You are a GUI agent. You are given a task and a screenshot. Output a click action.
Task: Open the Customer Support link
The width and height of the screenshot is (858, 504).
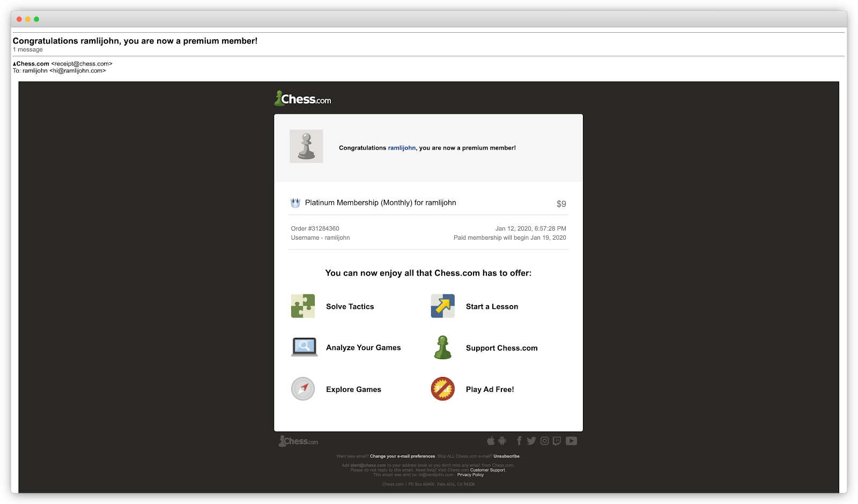(487, 470)
